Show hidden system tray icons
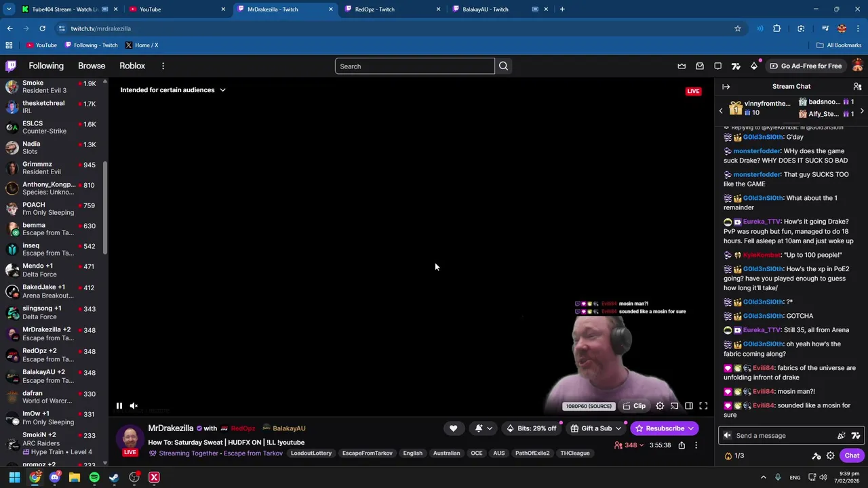 click(x=763, y=477)
